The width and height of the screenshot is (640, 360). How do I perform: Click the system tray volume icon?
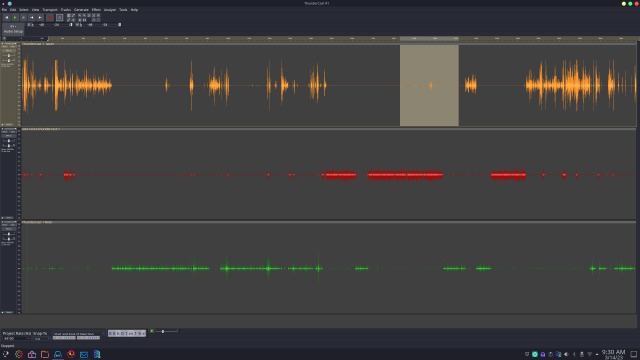click(x=566, y=354)
